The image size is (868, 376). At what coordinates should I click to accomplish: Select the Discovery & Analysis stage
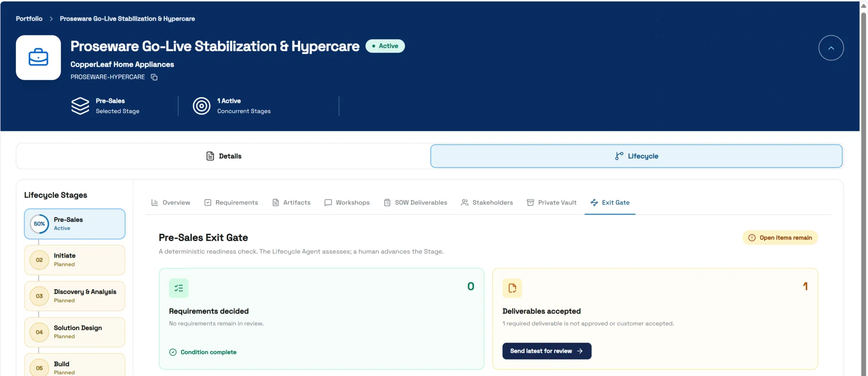tap(75, 296)
